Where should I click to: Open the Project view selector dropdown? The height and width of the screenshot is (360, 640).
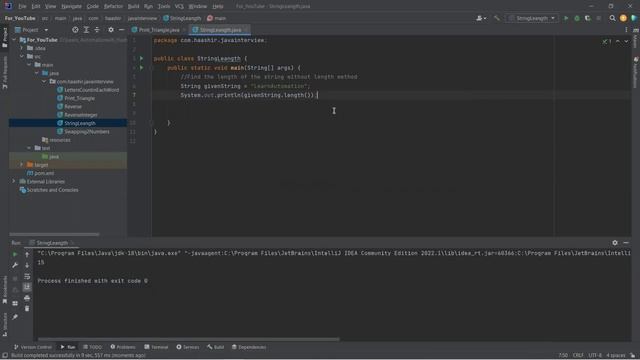click(32, 30)
